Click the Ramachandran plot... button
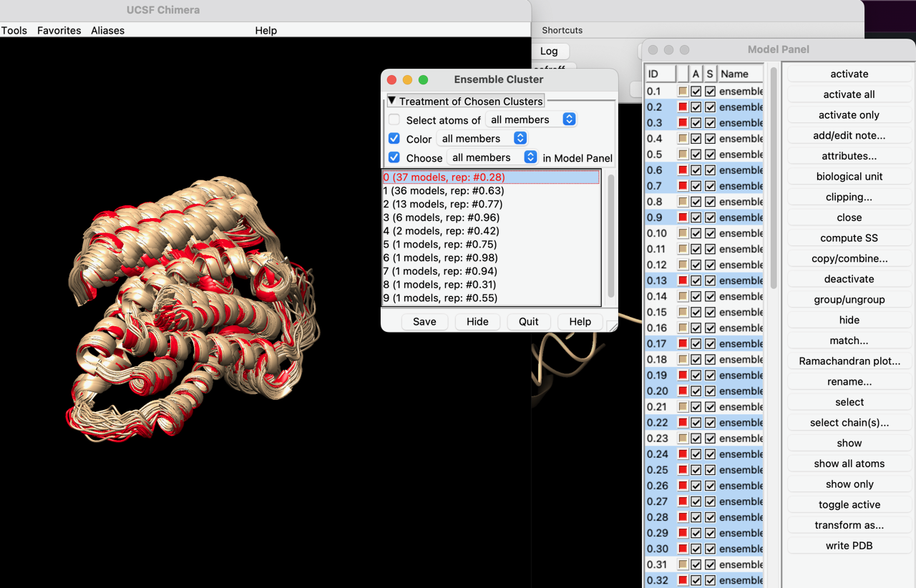This screenshot has width=916, height=588. click(849, 361)
